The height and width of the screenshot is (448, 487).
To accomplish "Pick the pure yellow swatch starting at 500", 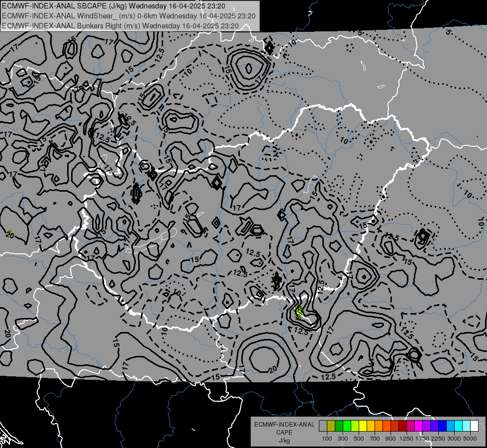I will (x=363, y=426).
